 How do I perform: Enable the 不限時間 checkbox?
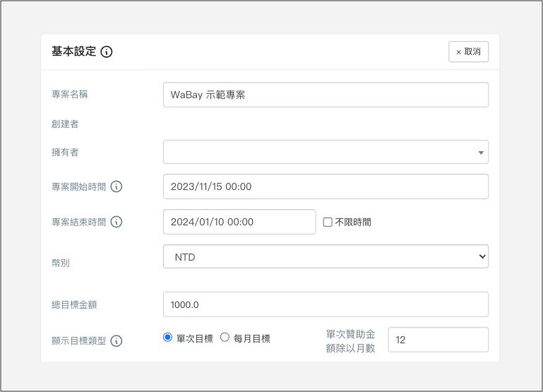coord(328,222)
